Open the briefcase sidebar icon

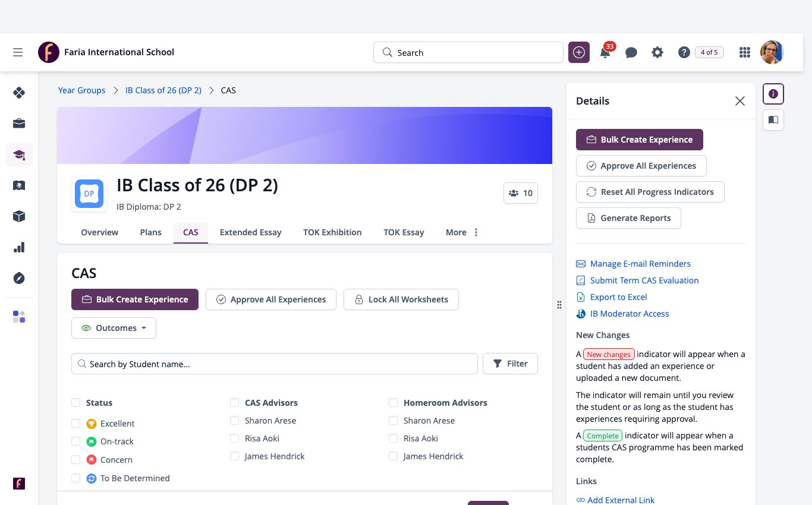pyautogui.click(x=19, y=124)
